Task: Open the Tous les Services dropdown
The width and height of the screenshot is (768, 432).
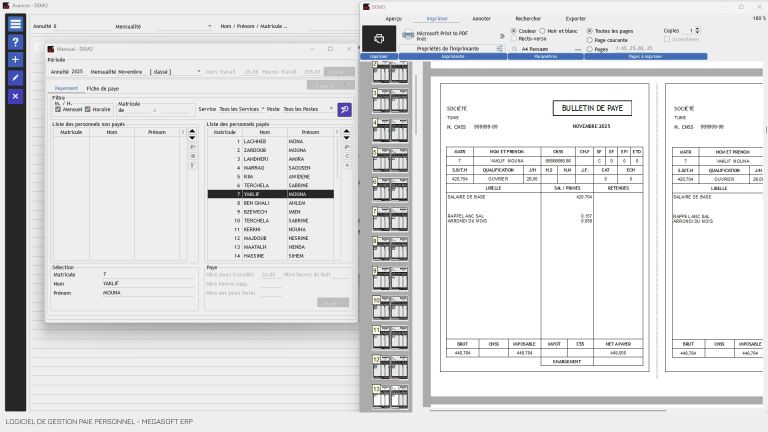Action: point(241,109)
